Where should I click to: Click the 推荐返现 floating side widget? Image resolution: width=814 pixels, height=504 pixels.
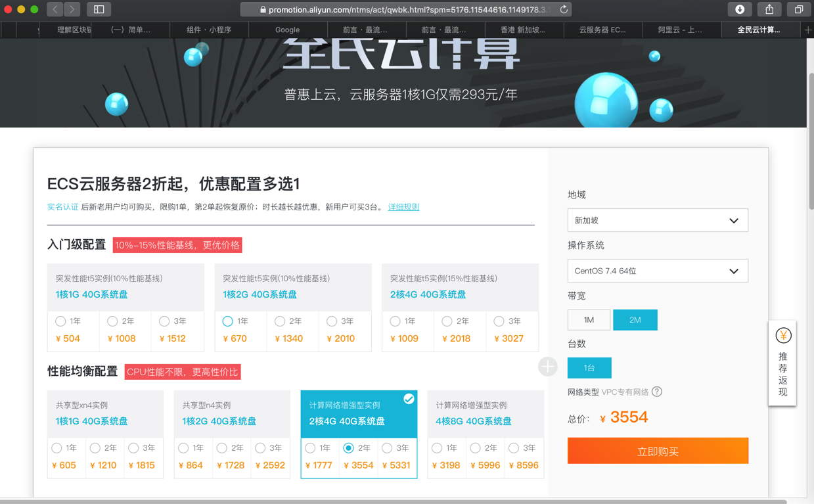782,363
